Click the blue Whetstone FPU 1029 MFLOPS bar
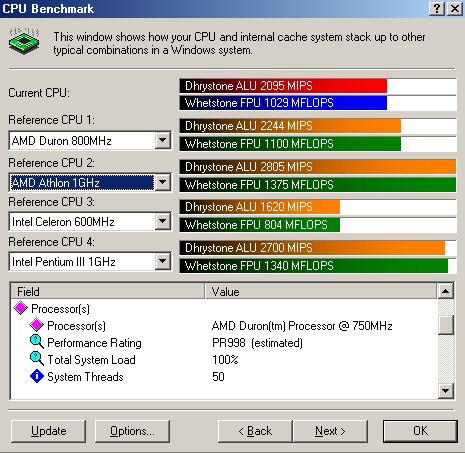The image size is (465, 453). tap(283, 103)
